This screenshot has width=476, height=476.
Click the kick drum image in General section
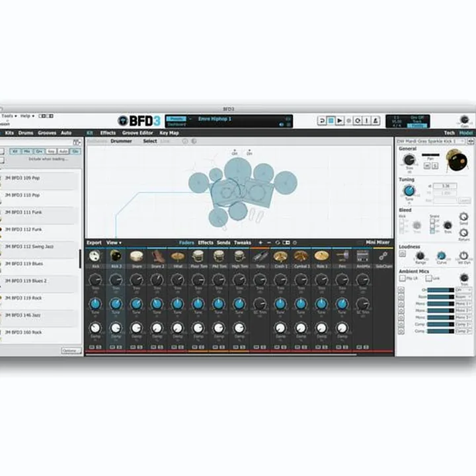456,160
